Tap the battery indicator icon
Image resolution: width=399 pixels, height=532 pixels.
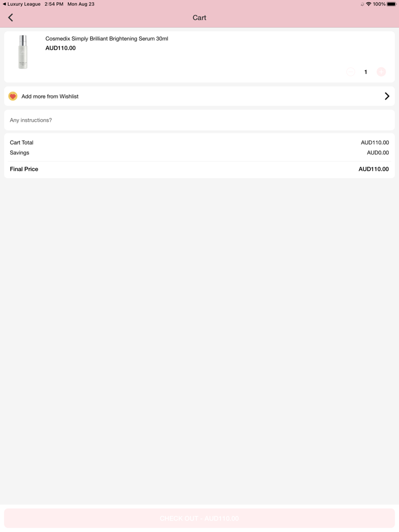coord(392,4)
